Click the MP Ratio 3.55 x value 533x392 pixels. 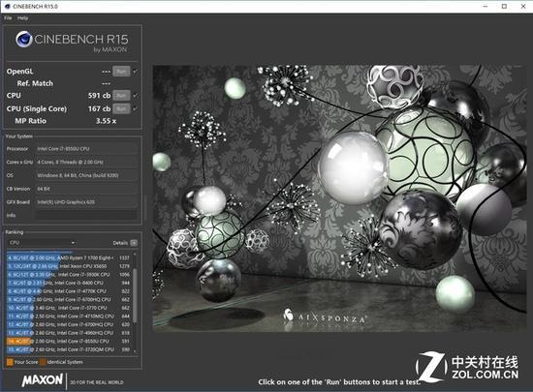(106, 121)
